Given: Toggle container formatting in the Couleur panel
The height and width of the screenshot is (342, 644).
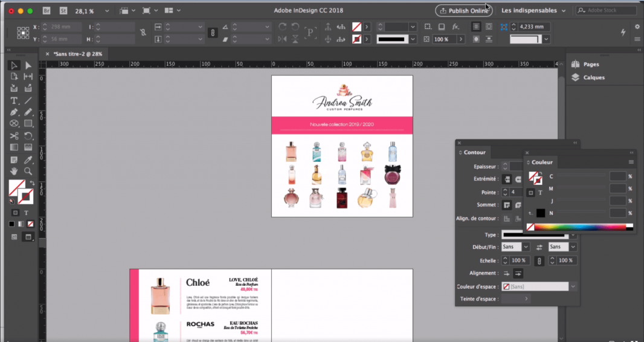Looking at the screenshot, I should click(530, 193).
